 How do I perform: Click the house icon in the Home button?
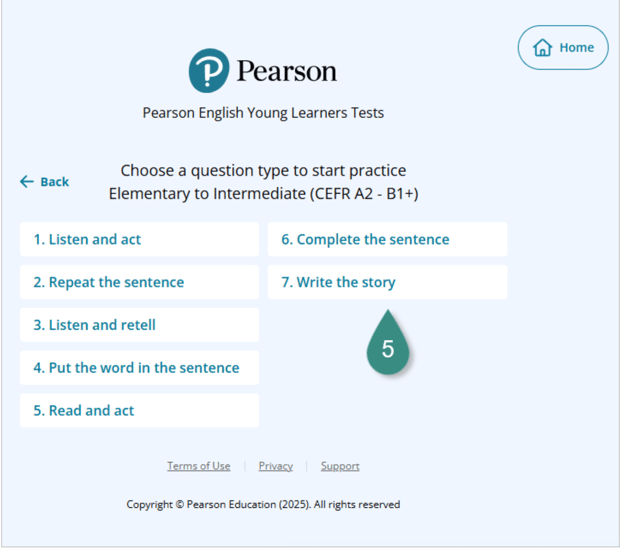(x=543, y=48)
